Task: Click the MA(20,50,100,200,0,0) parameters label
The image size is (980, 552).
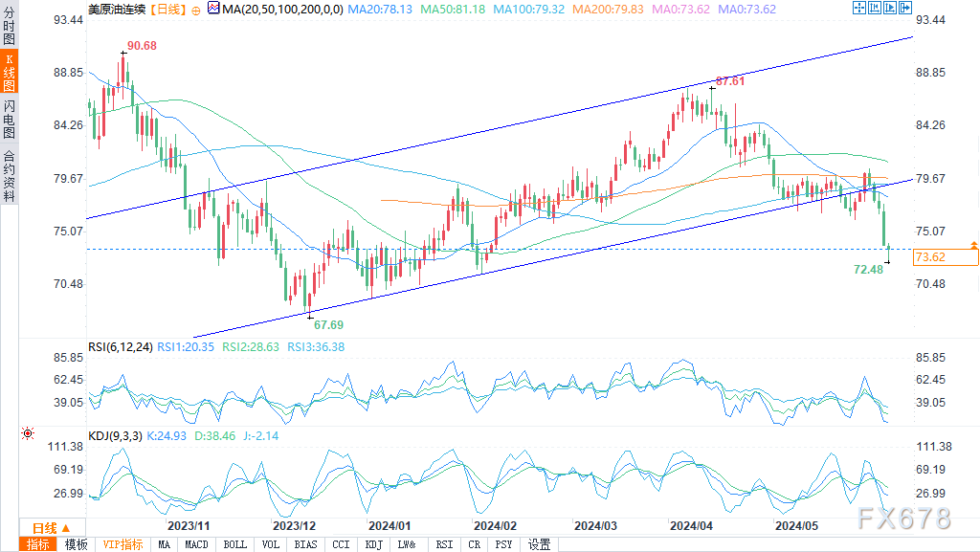Action: click(x=282, y=10)
